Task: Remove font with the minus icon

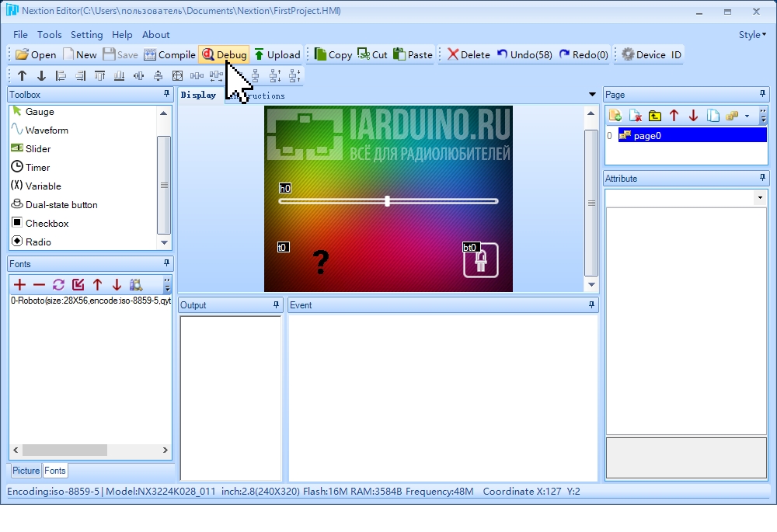Action: click(x=39, y=285)
